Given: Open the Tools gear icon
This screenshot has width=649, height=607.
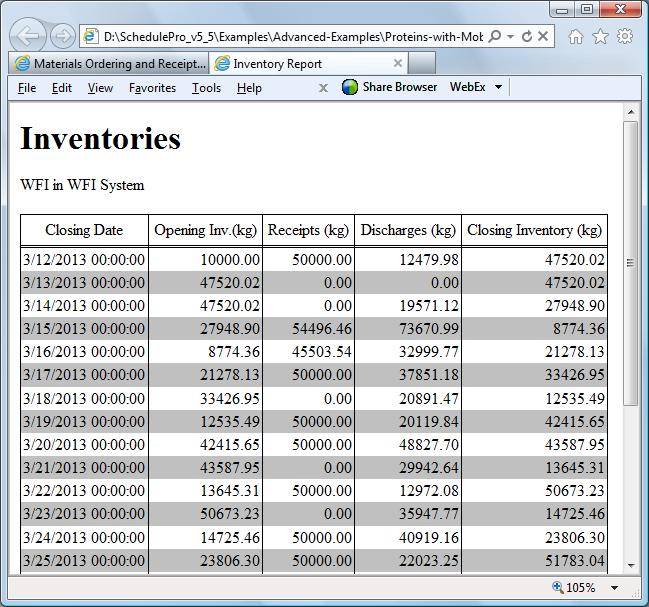Looking at the screenshot, I should pos(625,37).
